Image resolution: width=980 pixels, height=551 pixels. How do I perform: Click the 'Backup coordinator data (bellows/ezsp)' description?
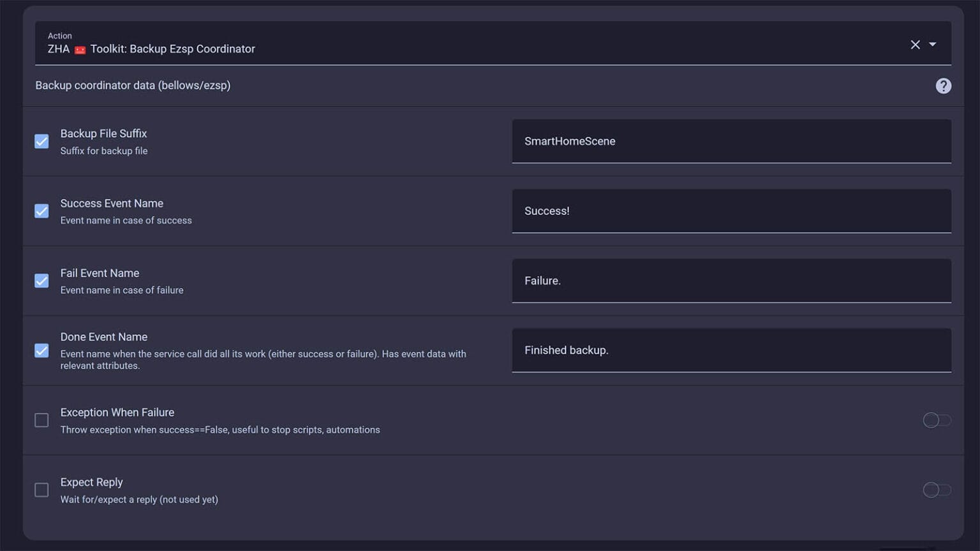133,85
